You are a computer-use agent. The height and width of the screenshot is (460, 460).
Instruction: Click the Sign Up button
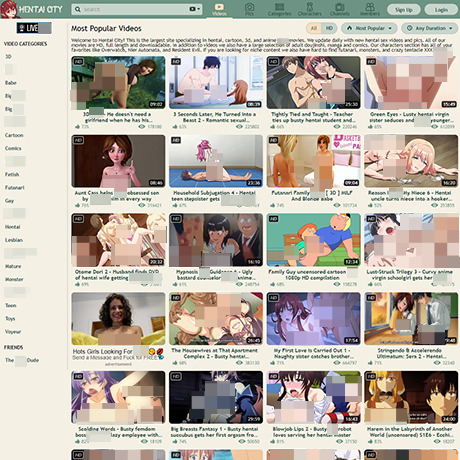(x=404, y=10)
